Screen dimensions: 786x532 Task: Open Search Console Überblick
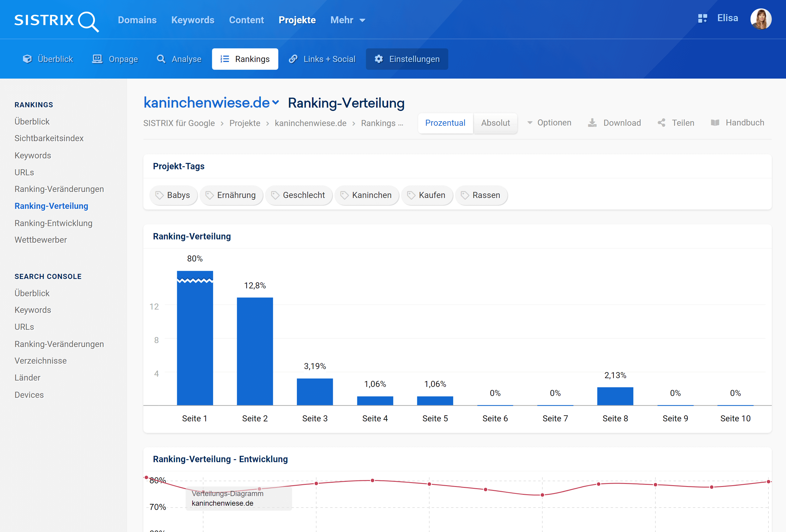32,293
